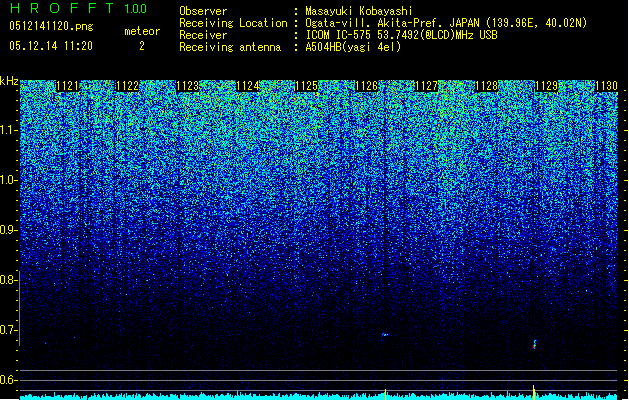Click the 'Receiver' field label
This screenshot has width=629, height=400.
[x=203, y=35]
